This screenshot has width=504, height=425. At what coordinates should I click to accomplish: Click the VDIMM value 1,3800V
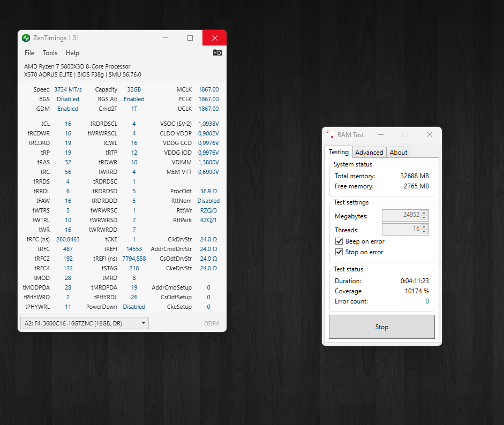pyautogui.click(x=208, y=162)
